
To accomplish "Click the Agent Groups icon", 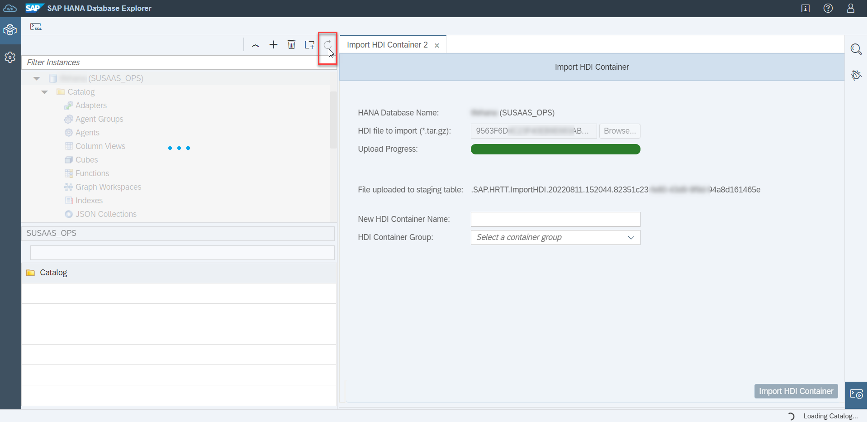I will point(69,119).
